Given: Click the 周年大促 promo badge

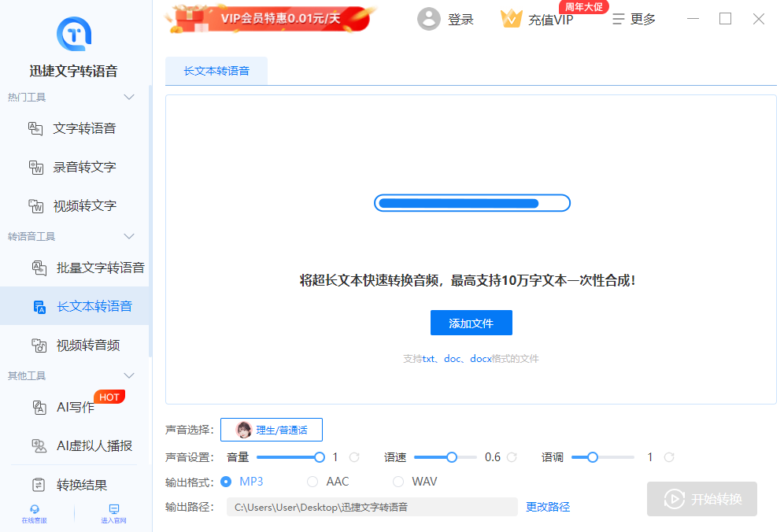Looking at the screenshot, I should pos(583,7).
